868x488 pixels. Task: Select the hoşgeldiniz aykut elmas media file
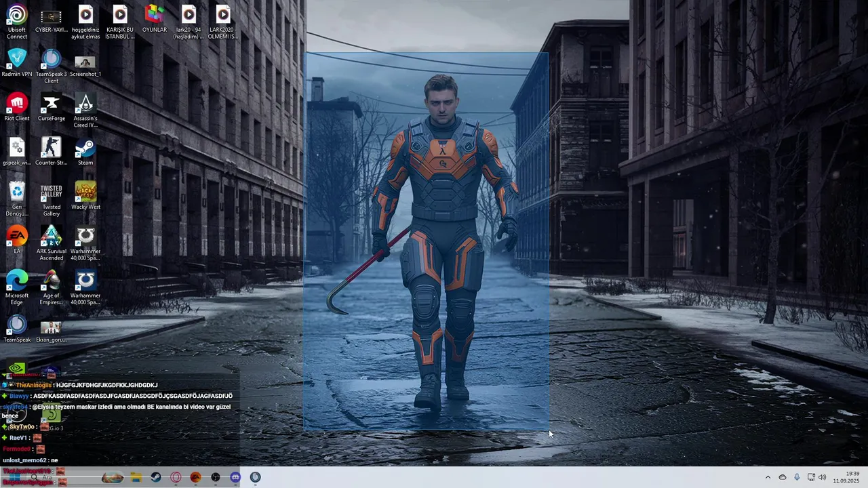tap(85, 22)
